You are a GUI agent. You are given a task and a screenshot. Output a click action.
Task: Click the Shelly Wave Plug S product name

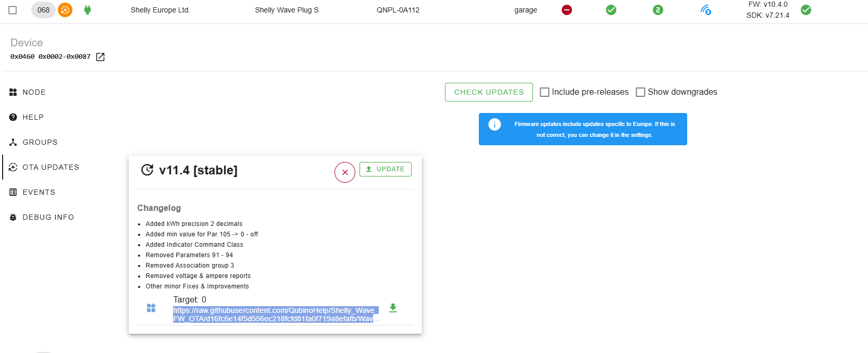(287, 10)
